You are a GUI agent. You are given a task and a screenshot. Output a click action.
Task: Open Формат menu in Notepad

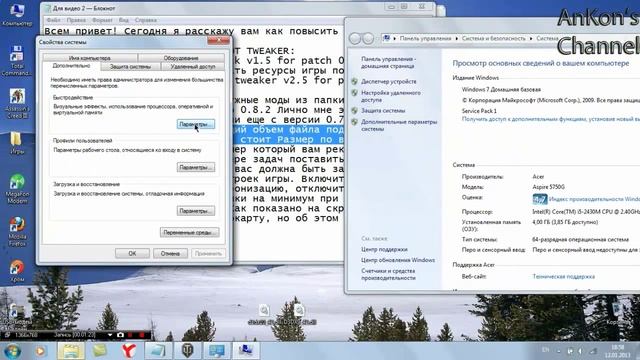pyautogui.click(x=102, y=20)
